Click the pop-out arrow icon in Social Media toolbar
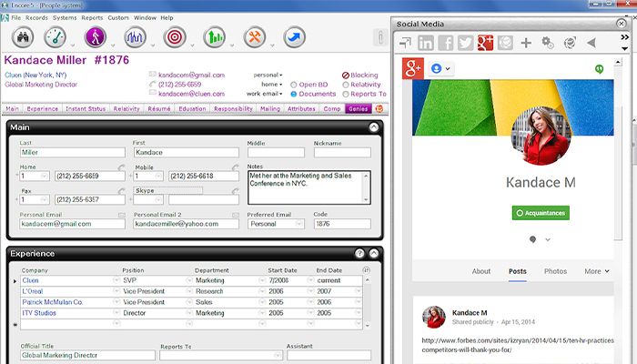Image resolution: width=637 pixels, height=364 pixels. 405,42
